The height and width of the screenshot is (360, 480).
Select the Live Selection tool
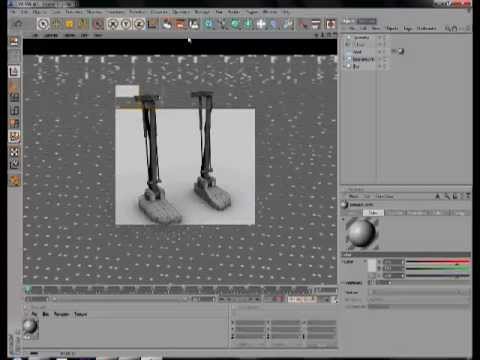tap(43, 24)
